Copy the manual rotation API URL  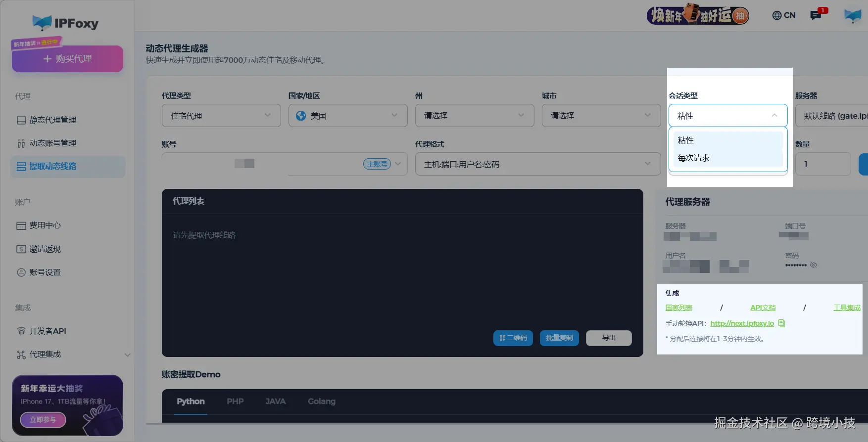pos(782,323)
